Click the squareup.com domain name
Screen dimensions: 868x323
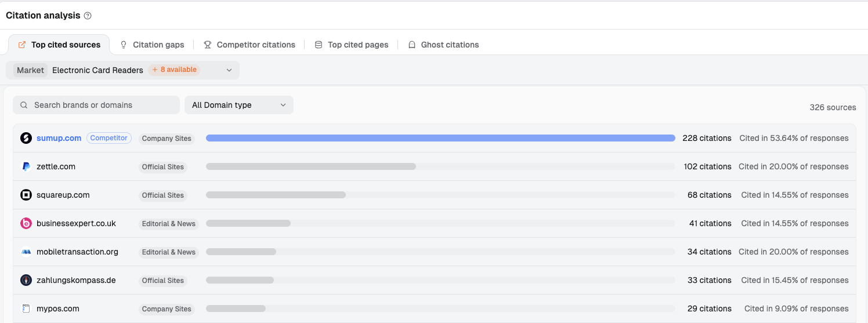63,195
